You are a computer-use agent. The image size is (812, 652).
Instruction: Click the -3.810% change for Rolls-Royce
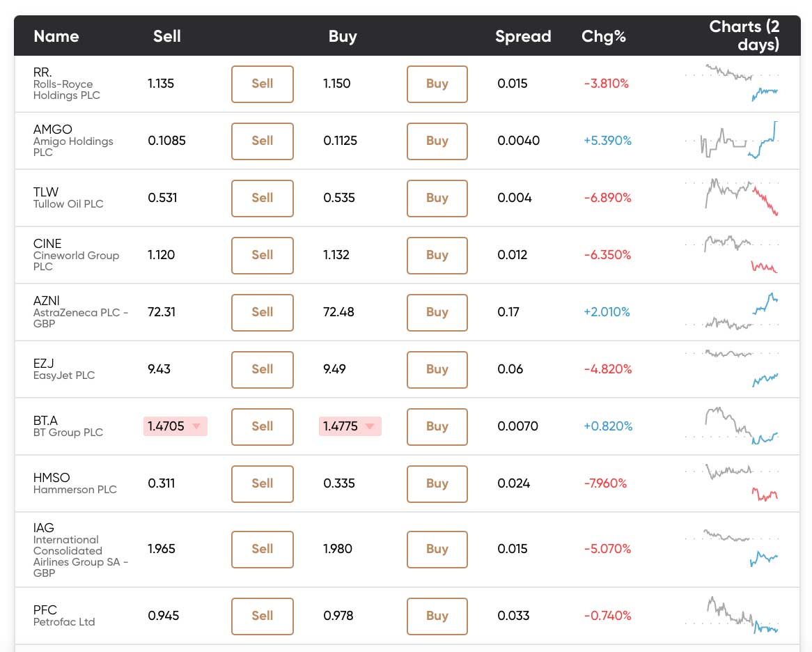tap(607, 84)
